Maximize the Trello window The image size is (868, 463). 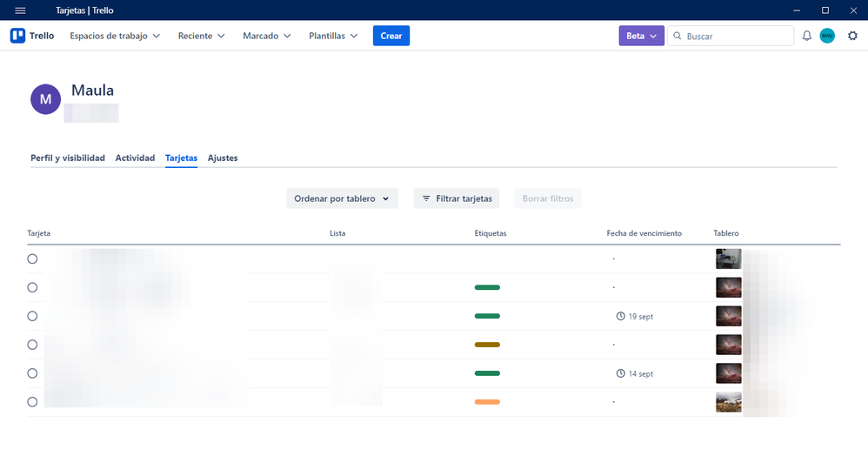pos(825,10)
